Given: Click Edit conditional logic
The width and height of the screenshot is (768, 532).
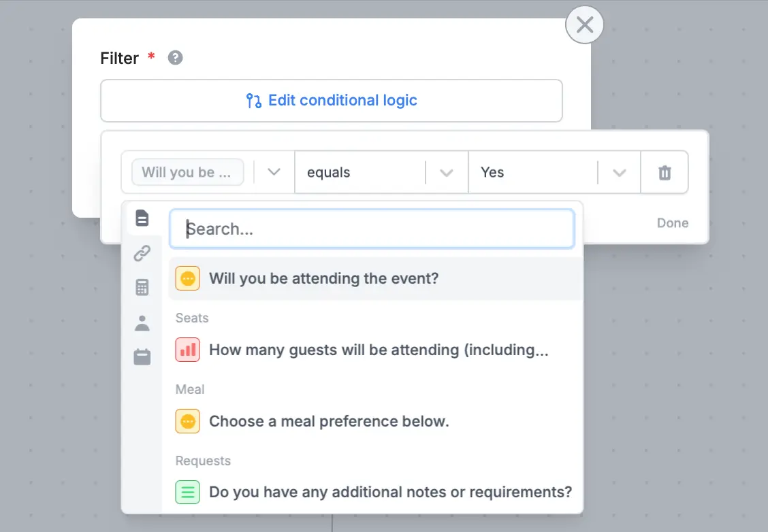Looking at the screenshot, I should (x=332, y=100).
